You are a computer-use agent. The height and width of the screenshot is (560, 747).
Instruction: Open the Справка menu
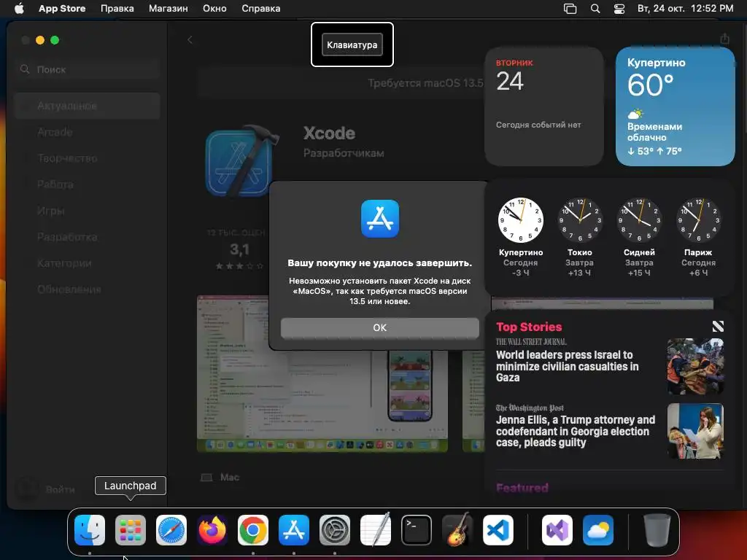click(260, 9)
